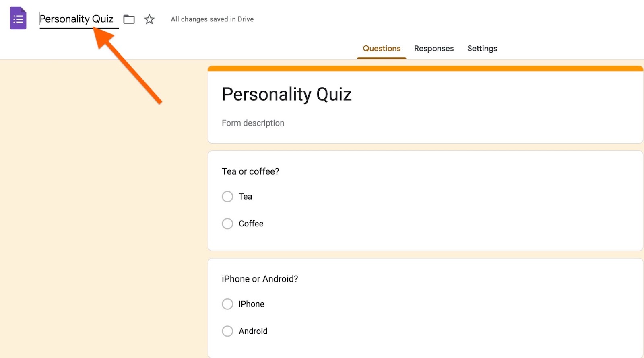
Task: Star the Personality Quiz form
Action: pyautogui.click(x=149, y=19)
